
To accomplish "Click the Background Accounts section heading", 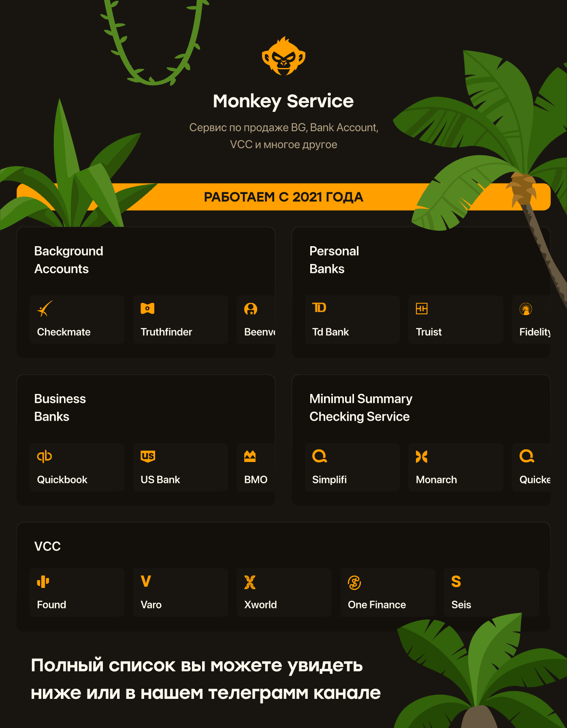I will coord(69,260).
